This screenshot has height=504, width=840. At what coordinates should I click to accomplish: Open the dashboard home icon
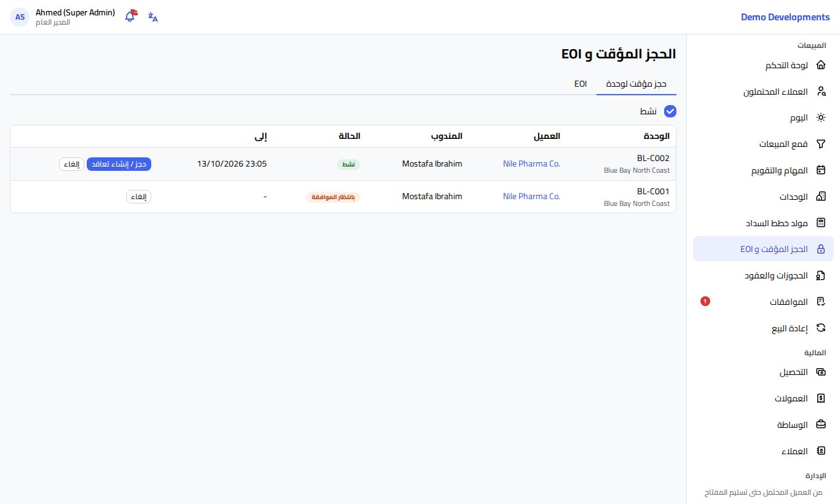(x=820, y=65)
